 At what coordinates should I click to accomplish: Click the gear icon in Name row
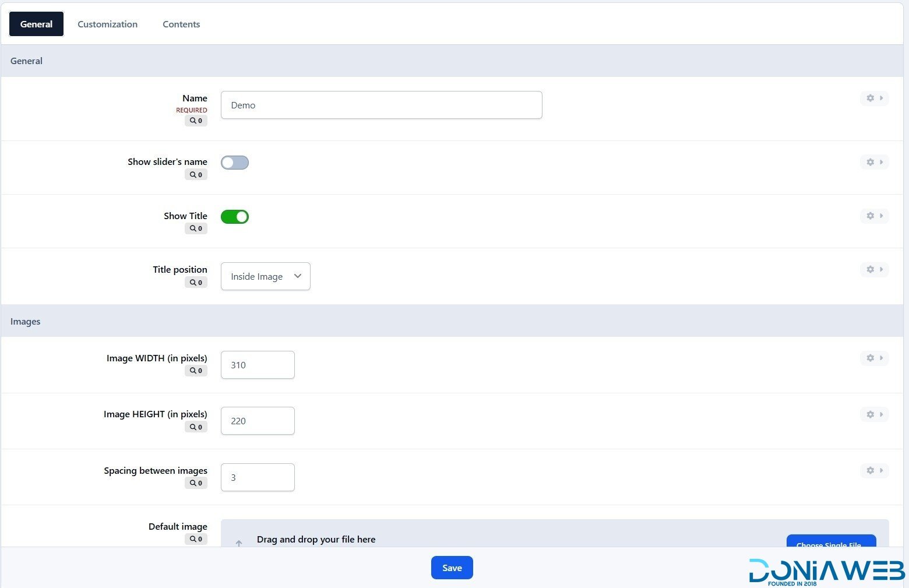click(873, 98)
